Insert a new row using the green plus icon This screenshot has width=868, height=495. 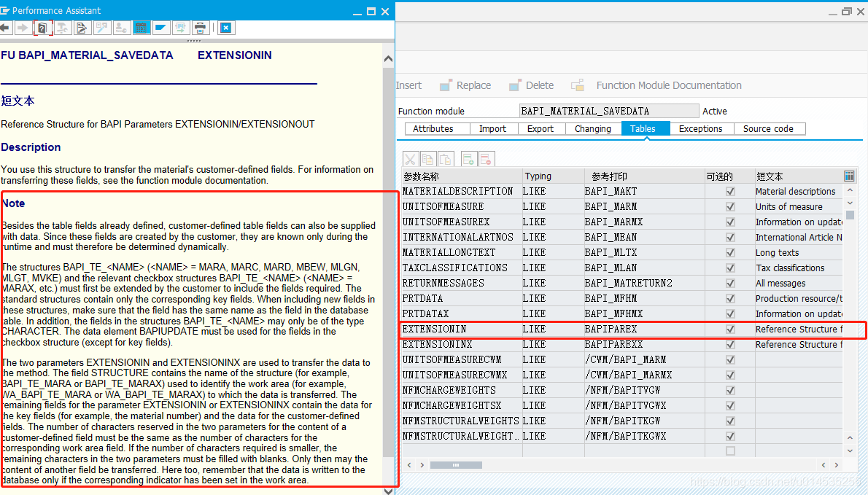tap(469, 158)
